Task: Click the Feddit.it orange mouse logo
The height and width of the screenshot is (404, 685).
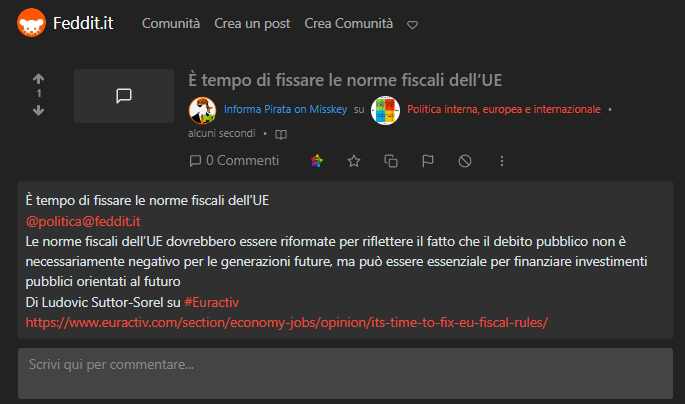Action: (x=31, y=23)
